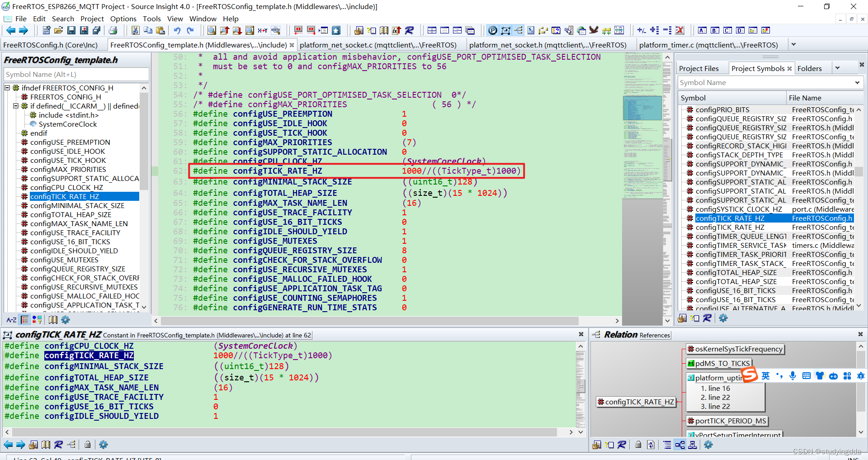Click the Go Forward arrow in main toolbar
Image resolution: width=868 pixels, height=460 pixels.
pos(24,30)
